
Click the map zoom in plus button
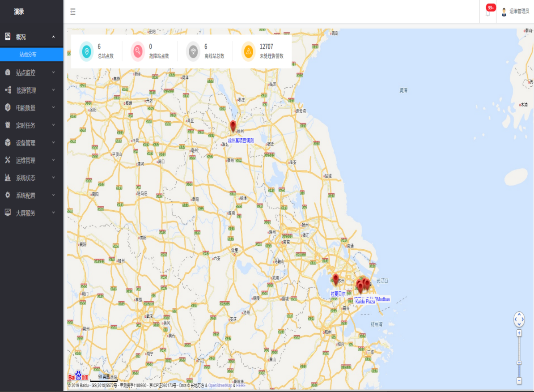pos(519,333)
